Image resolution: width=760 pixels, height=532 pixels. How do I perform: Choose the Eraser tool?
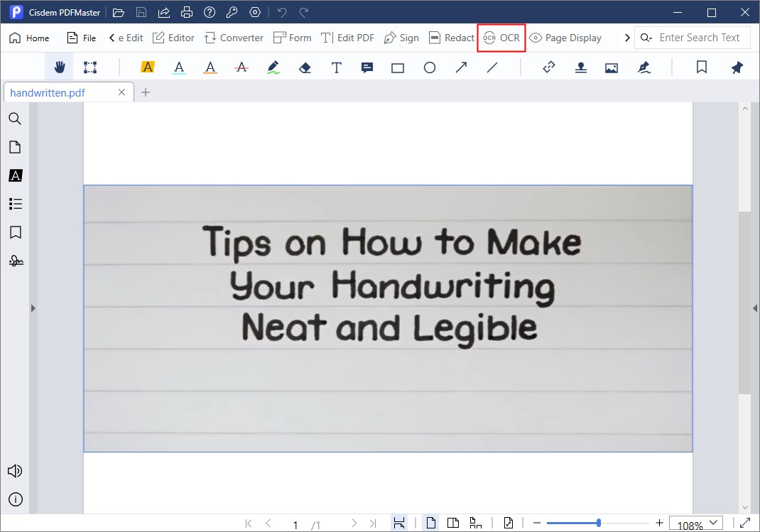pos(305,67)
